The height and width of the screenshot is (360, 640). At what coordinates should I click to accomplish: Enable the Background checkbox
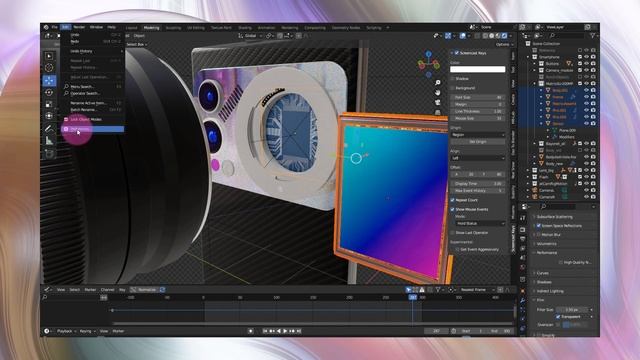pyautogui.click(x=453, y=88)
